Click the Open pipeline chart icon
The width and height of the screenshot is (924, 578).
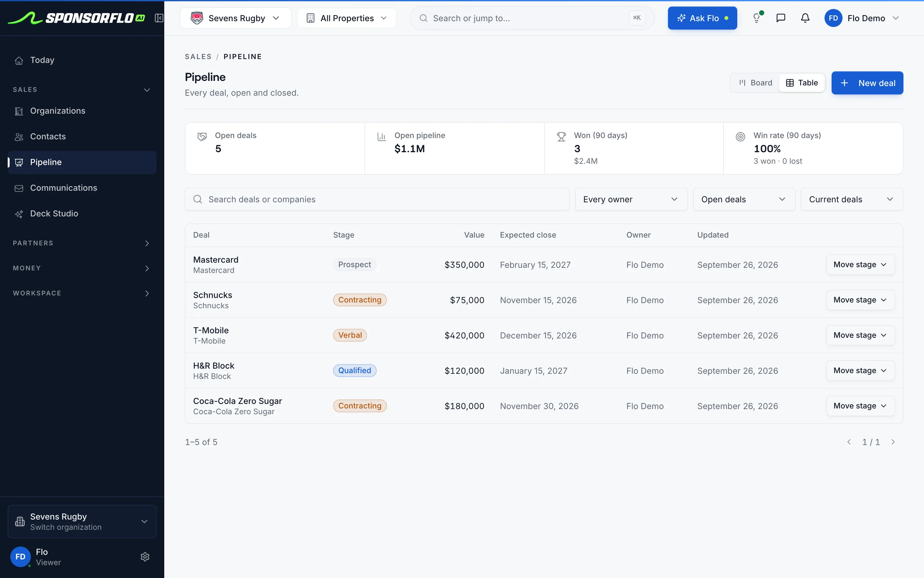381,136
